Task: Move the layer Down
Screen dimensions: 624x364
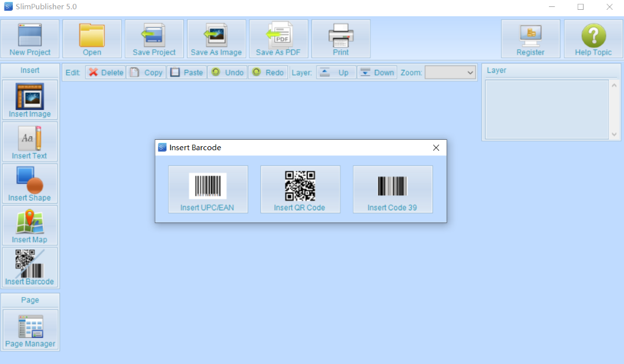Action: coord(377,72)
